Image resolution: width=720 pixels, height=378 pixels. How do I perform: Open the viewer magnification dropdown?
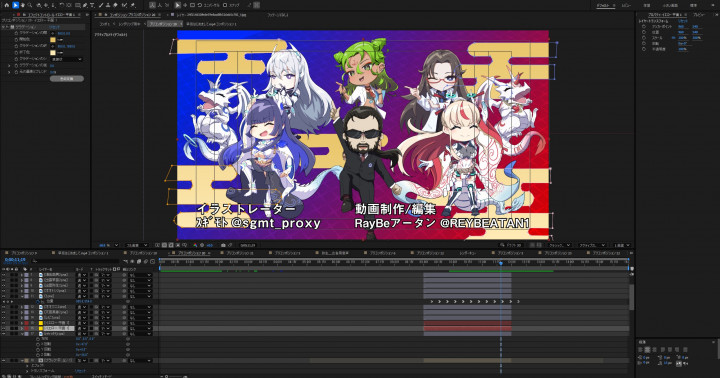(x=109, y=245)
